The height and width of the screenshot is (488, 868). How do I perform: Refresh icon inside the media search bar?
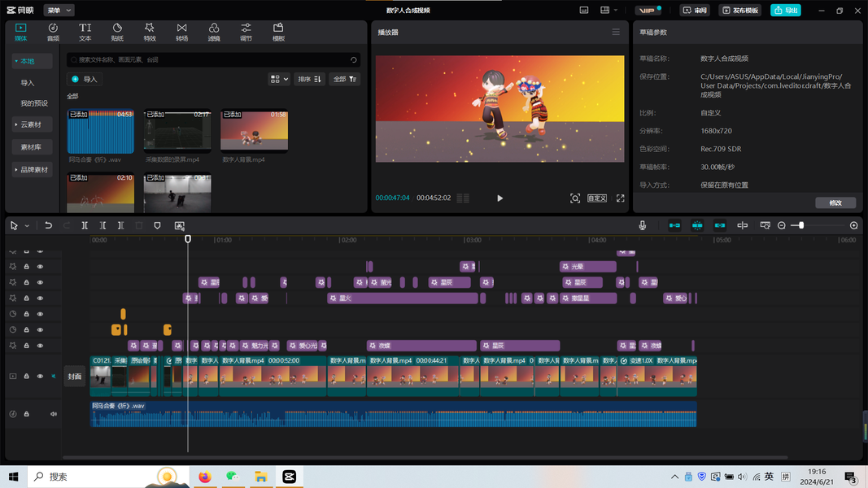[x=354, y=59]
